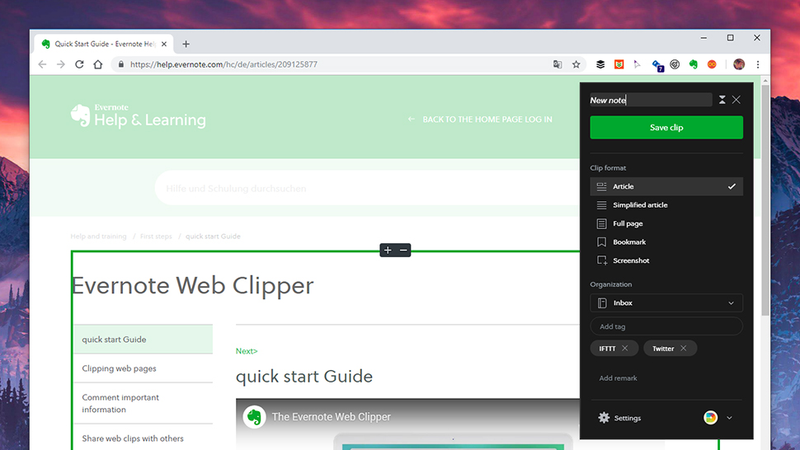
Task: Go back to the previous page
Action: click(x=42, y=64)
